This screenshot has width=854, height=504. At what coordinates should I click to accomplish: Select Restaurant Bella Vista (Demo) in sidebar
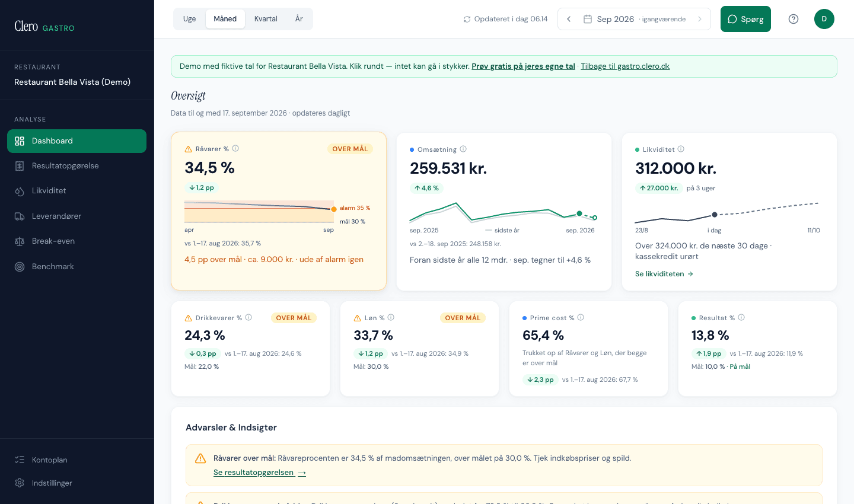coord(72,82)
